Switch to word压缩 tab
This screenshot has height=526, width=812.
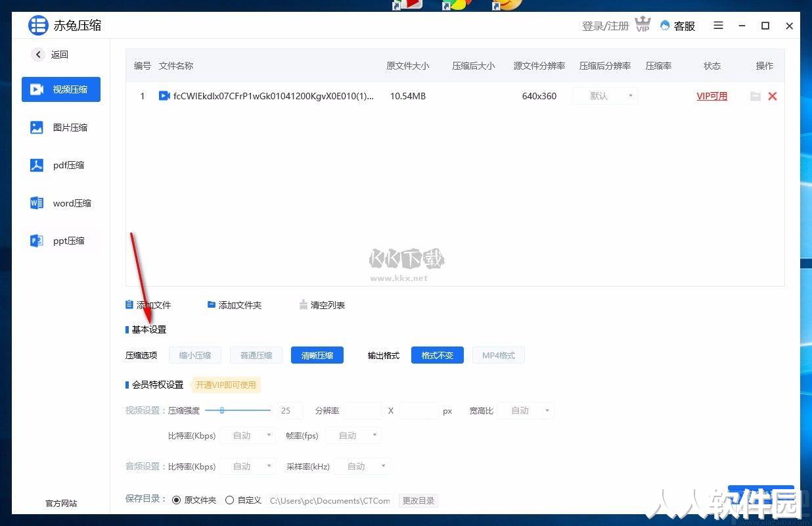tap(61, 203)
